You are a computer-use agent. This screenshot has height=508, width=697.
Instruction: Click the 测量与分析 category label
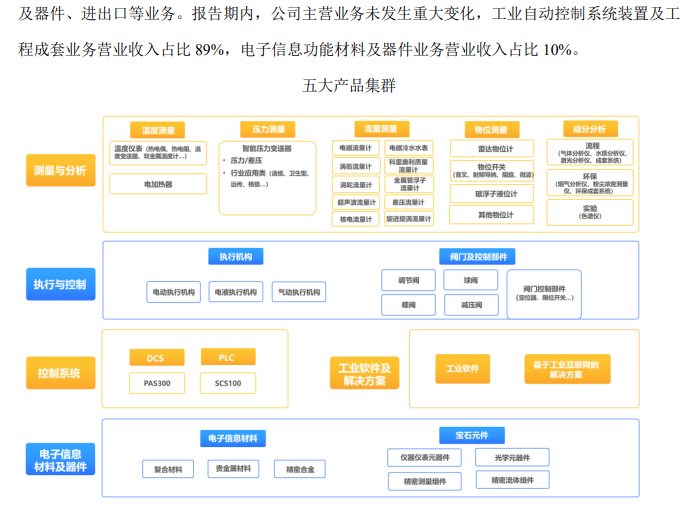60,170
